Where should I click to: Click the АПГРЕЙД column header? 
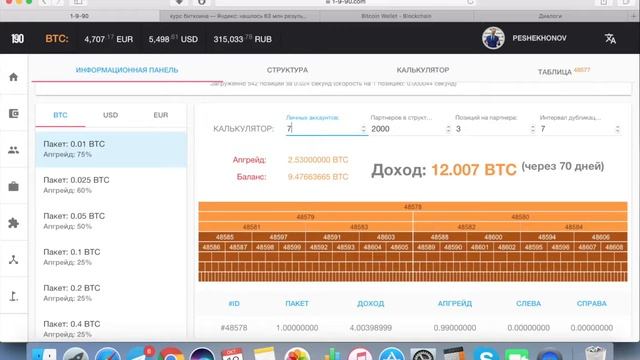pos(455,303)
